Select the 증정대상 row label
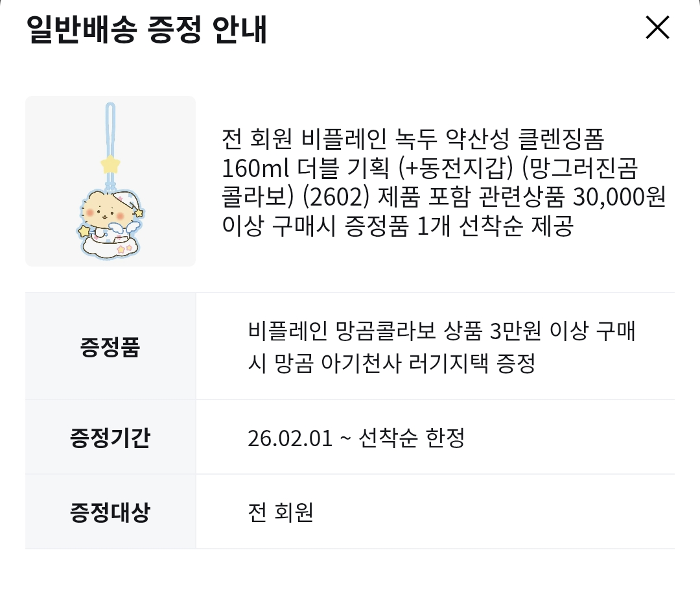 click(x=110, y=512)
